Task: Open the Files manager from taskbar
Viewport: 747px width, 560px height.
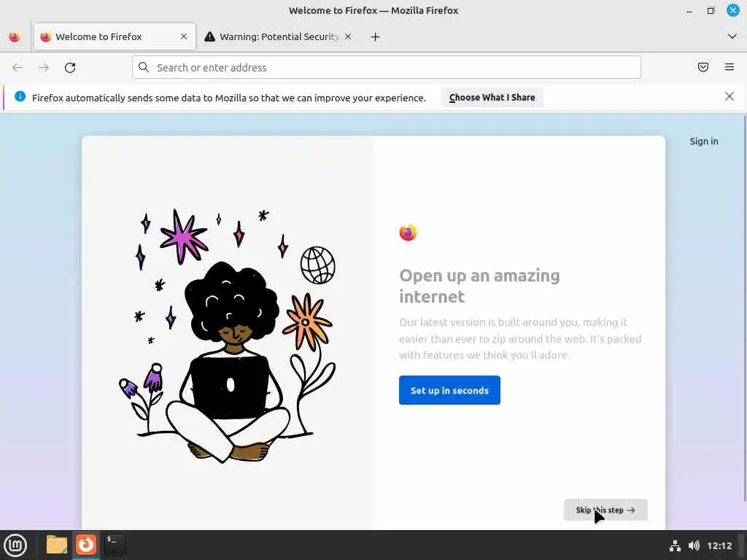Action: [57, 545]
